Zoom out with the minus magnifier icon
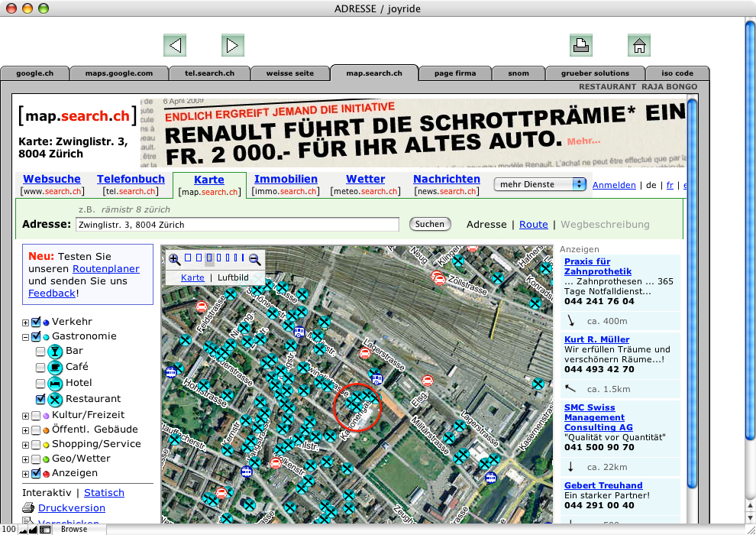The image size is (756, 535). (x=254, y=259)
